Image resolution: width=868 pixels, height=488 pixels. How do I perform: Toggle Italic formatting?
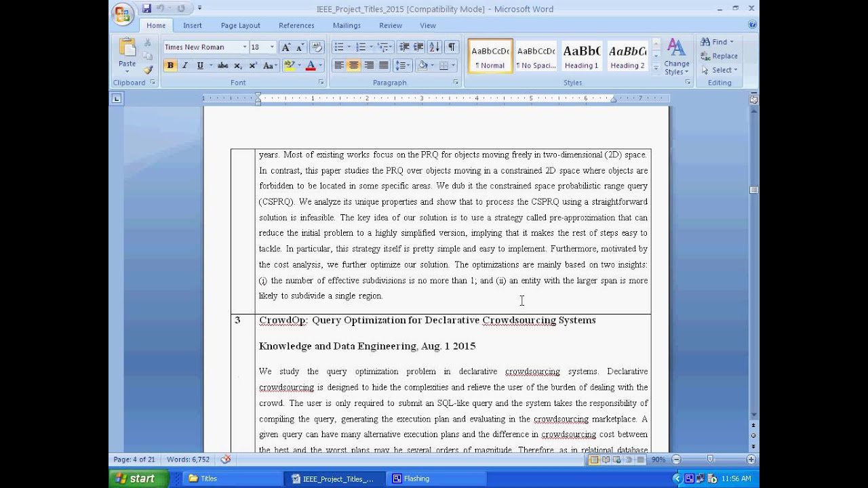click(184, 66)
